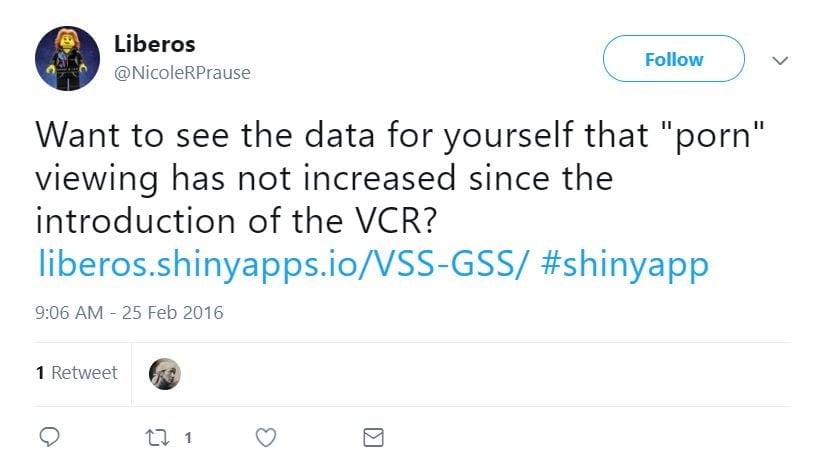This screenshot has width=814, height=465.
Task: View the '1 Retweet' list
Action: click(x=76, y=373)
